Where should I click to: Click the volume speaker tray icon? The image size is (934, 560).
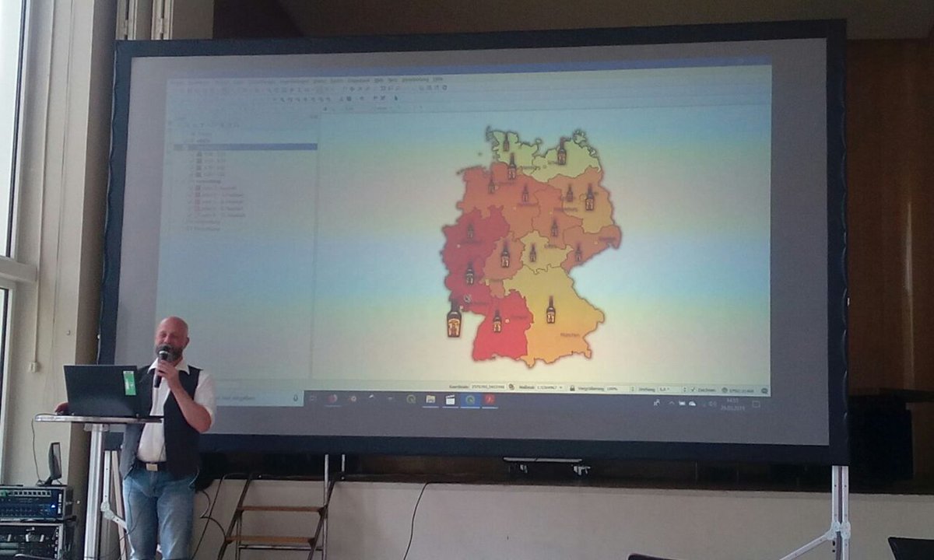coord(712,404)
